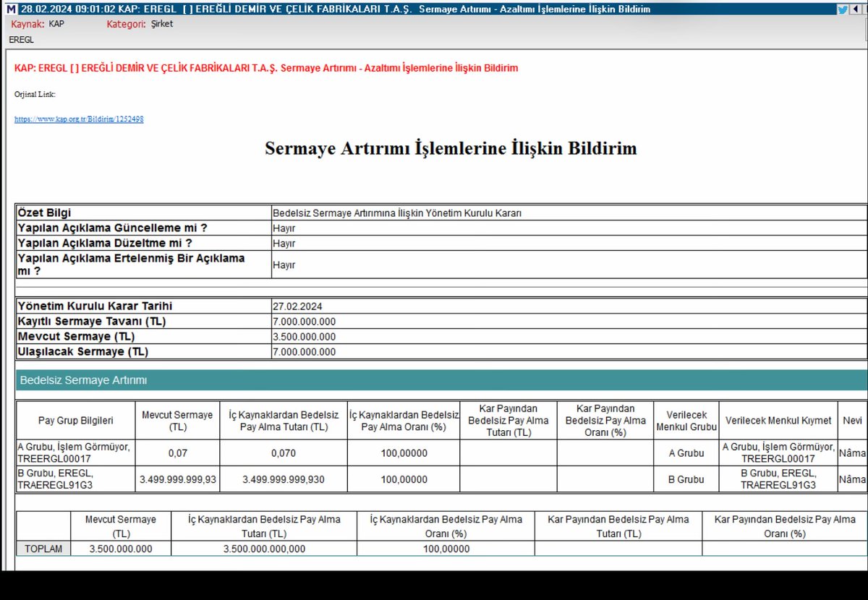Viewport: 868px width, 600px height.
Task: Select 'Bedelsiz Sermaye Artırımına İlişkin Yönetim Kurulu Kararı' text
Action: (x=397, y=213)
